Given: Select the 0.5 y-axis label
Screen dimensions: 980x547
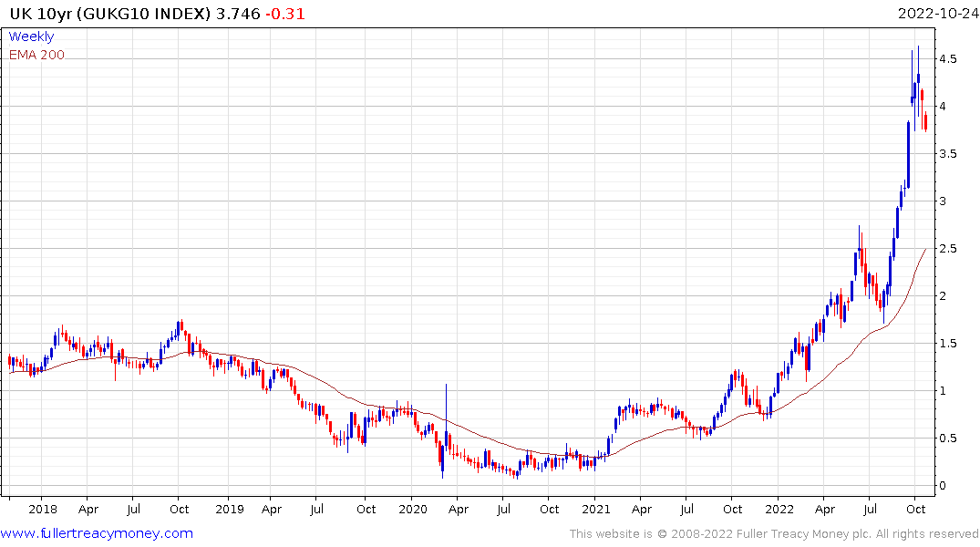Looking at the screenshot, I should tap(947, 439).
